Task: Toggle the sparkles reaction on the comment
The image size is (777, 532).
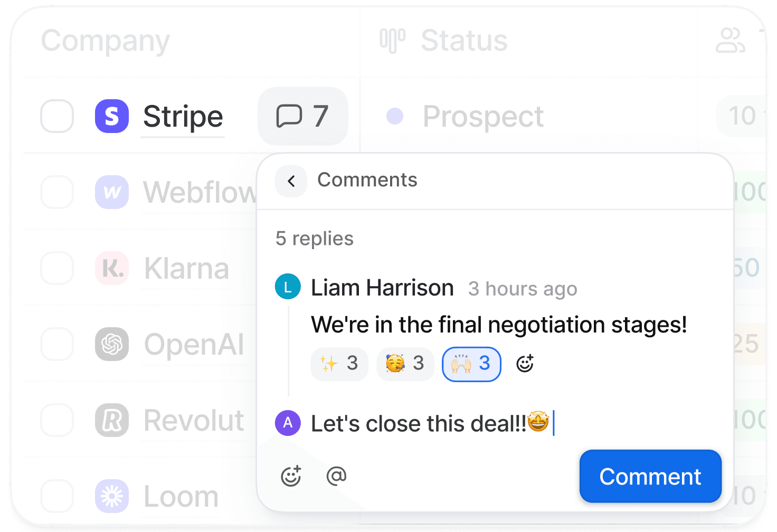Action: click(x=339, y=364)
